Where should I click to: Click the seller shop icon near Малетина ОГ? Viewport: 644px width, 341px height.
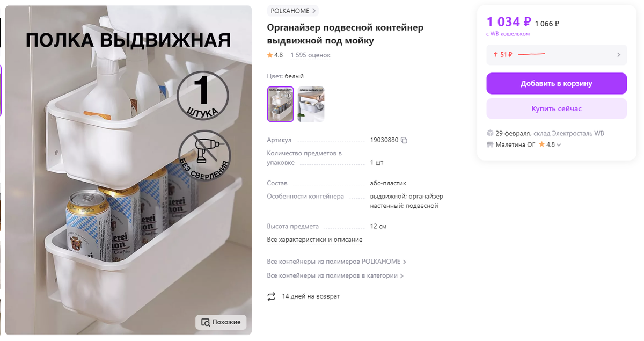490,144
